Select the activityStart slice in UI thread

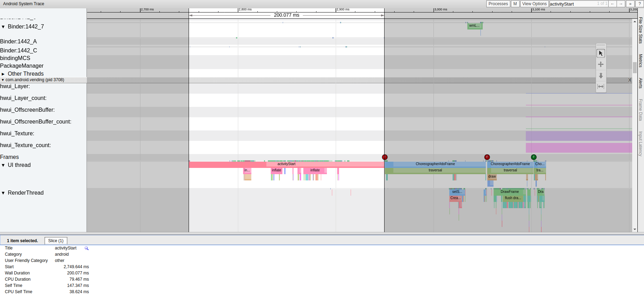point(287,164)
